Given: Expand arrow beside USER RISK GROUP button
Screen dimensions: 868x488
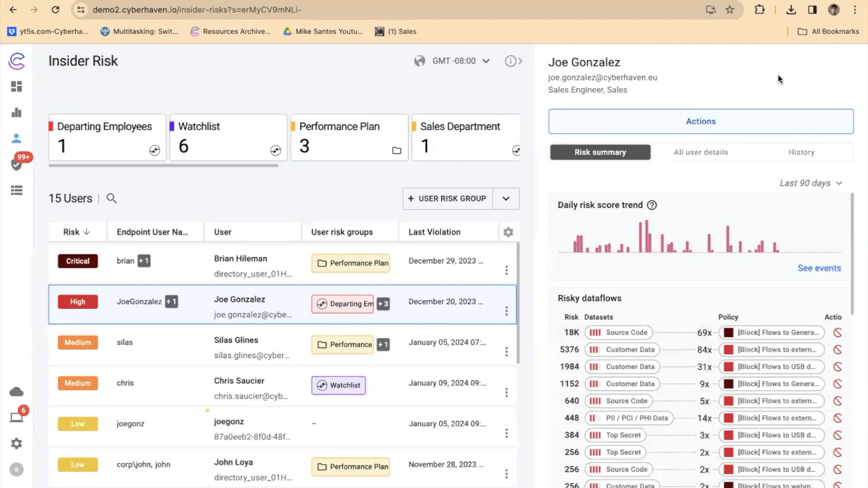Looking at the screenshot, I should coord(506,199).
